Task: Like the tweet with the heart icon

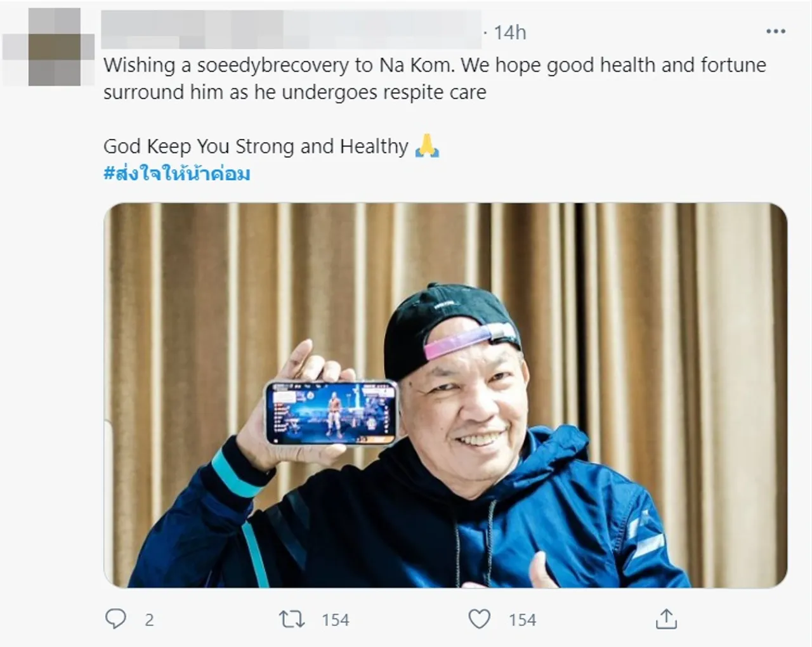Action: point(479,618)
